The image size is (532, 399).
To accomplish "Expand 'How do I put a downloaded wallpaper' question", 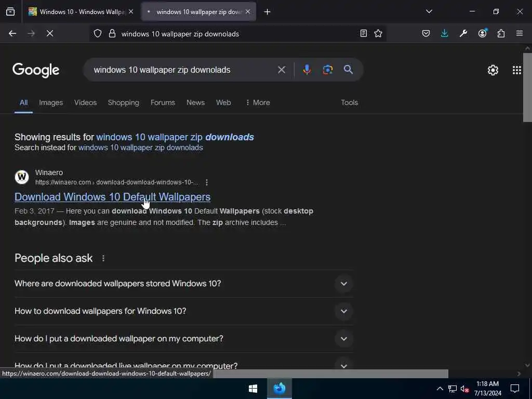I will click(x=184, y=339).
